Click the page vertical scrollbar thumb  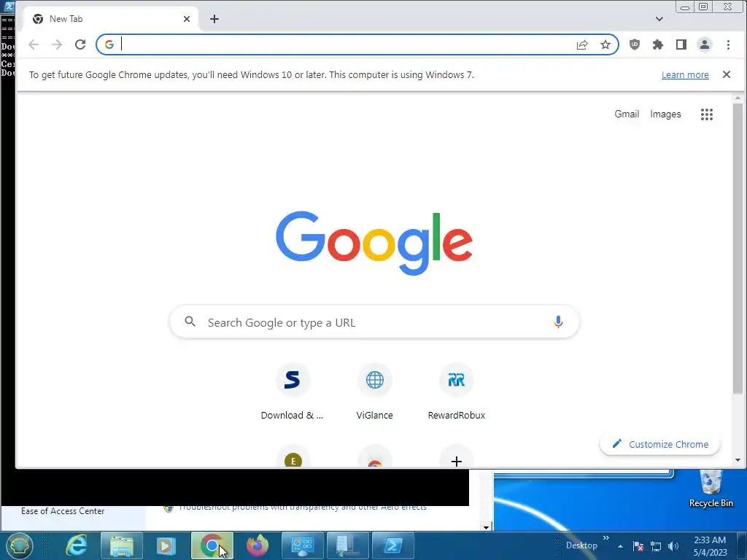tap(738, 248)
